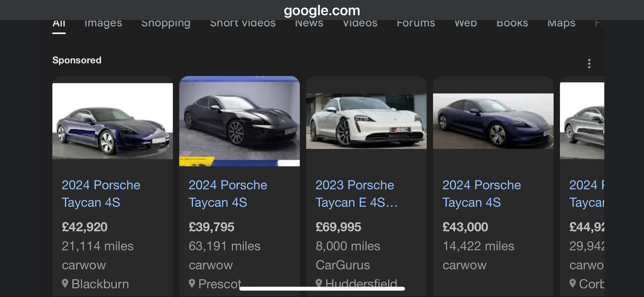Viewport: 644px width, 297px height.
Task: Open the £42,920 Porsche Taycan 4S listing title
Action: click(101, 194)
